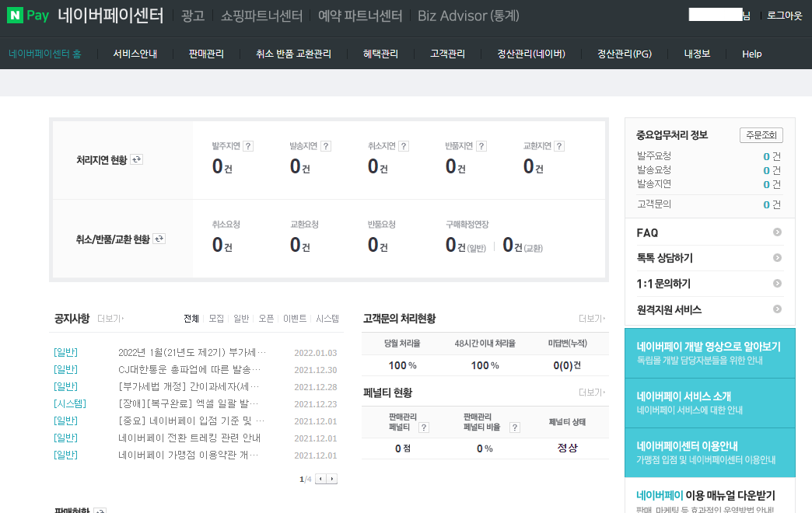This screenshot has width=812, height=513.
Task: Refresh the 취소/반품/교환 현황 section
Action: (x=159, y=239)
